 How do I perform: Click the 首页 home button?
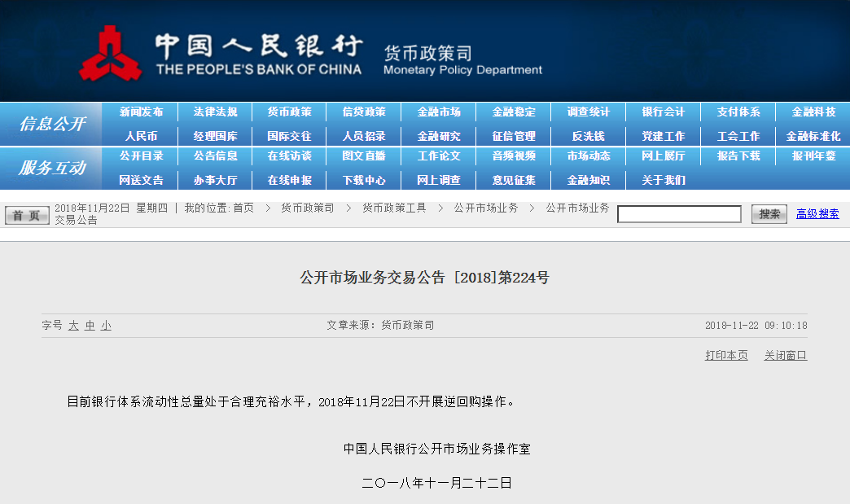[x=27, y=215]
